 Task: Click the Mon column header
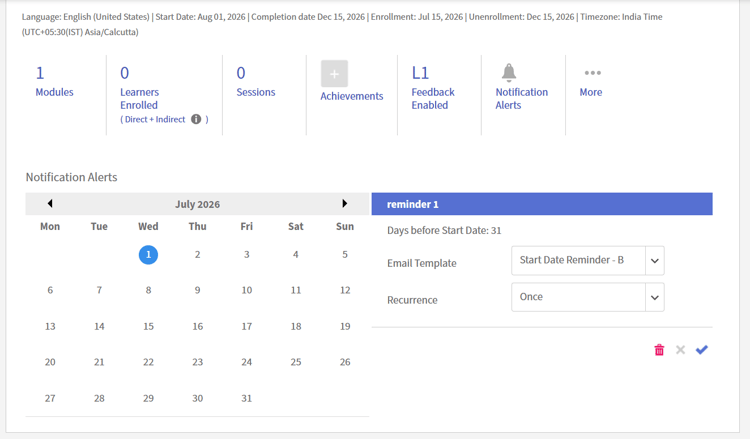50,227
